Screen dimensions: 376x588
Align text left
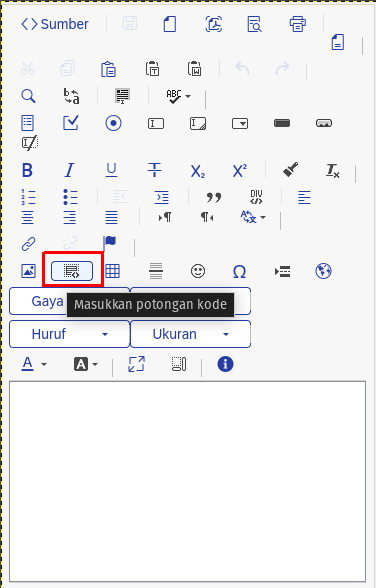coord(304,197)
